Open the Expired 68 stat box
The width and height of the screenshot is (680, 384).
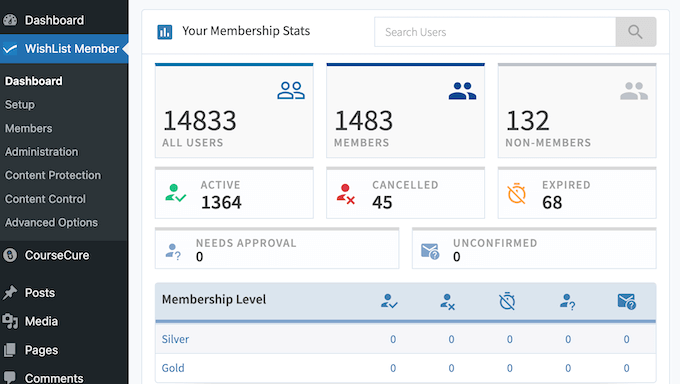click(577, 193)
